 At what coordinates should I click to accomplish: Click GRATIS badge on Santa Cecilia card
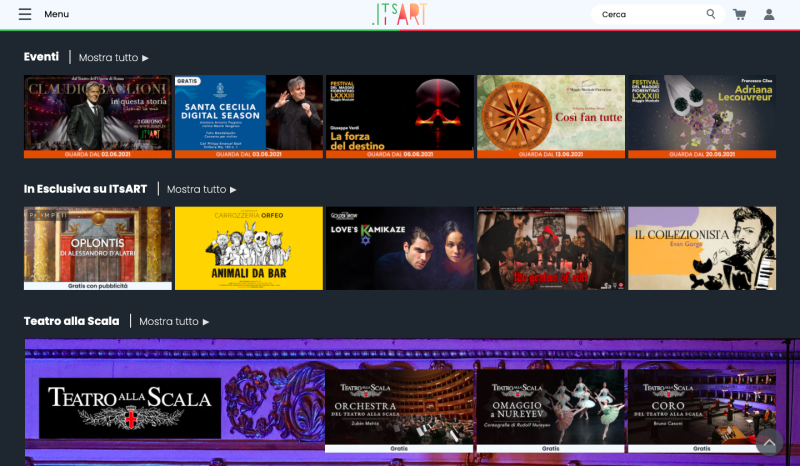[187, 81]
